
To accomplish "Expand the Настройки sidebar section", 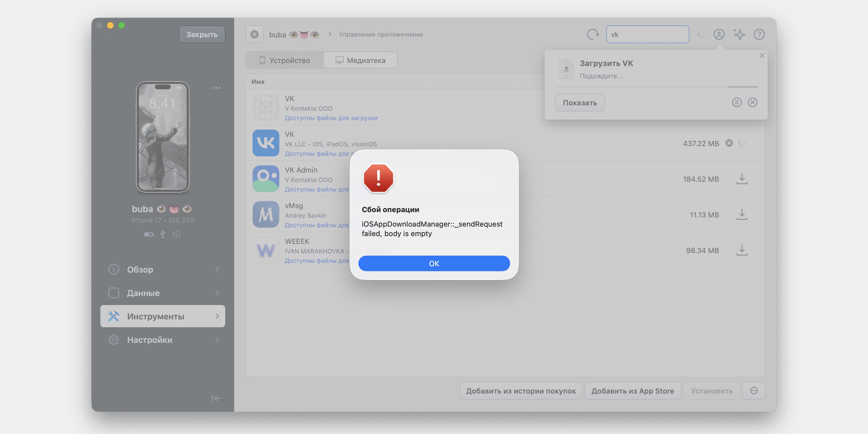I will coord(163,340).
